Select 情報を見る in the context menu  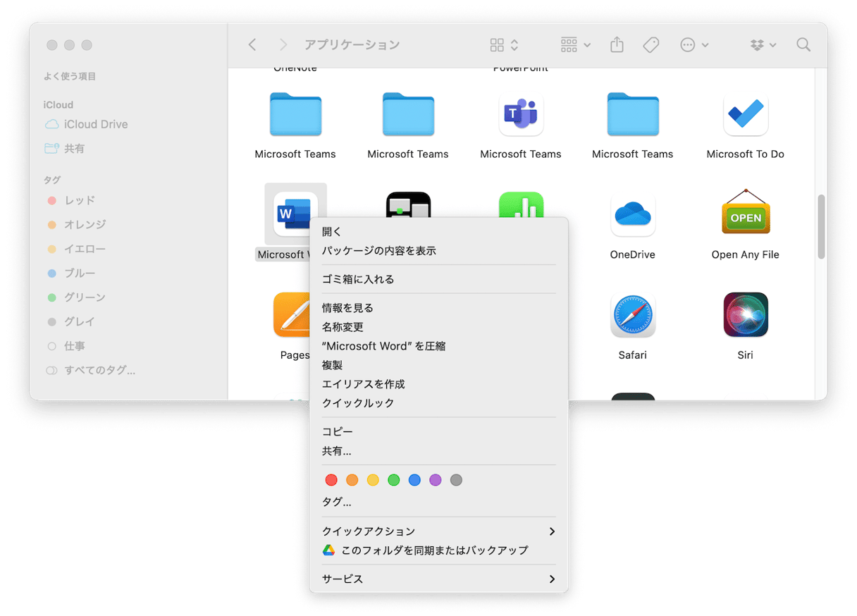coord(347,308)
